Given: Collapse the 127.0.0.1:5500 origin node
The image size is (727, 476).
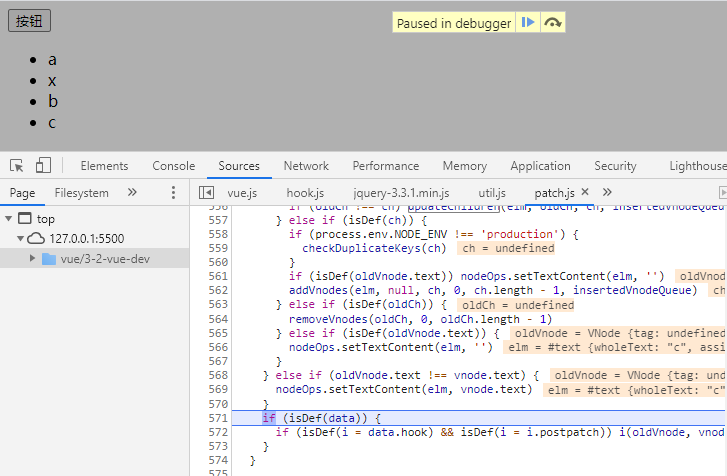Looking at the screenshot, I should click(x=20, y=239).
